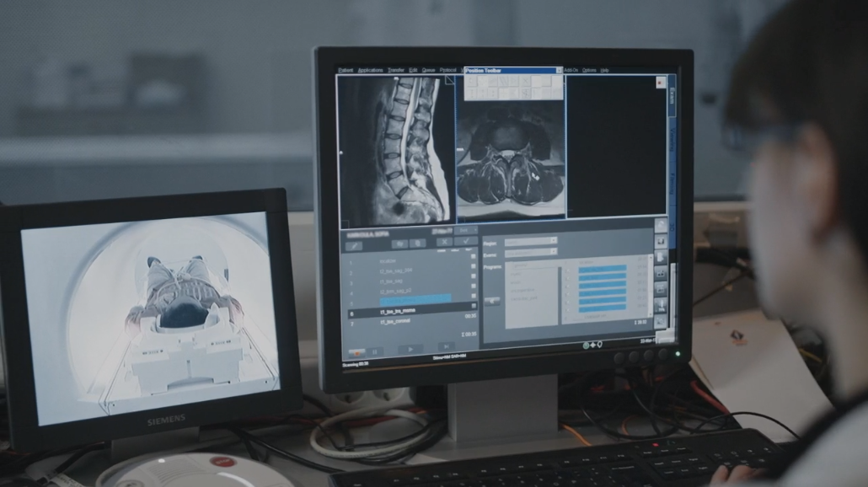Open the Exams dropdown
The width and height of the screenshot is (868, 487).
tap(530, 252)
